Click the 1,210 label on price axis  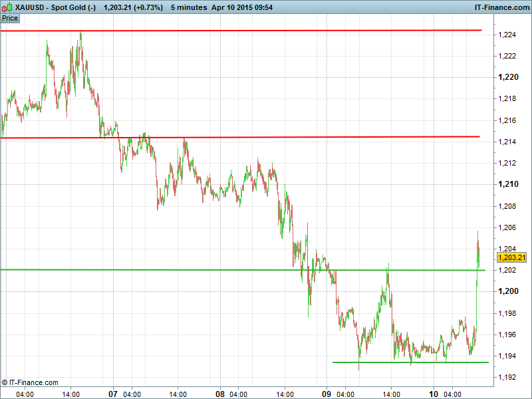508,184
